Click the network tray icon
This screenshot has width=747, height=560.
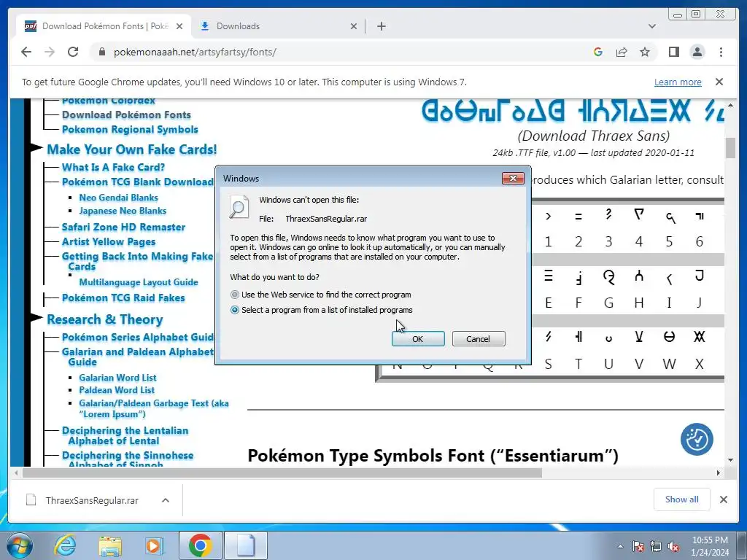656,546
